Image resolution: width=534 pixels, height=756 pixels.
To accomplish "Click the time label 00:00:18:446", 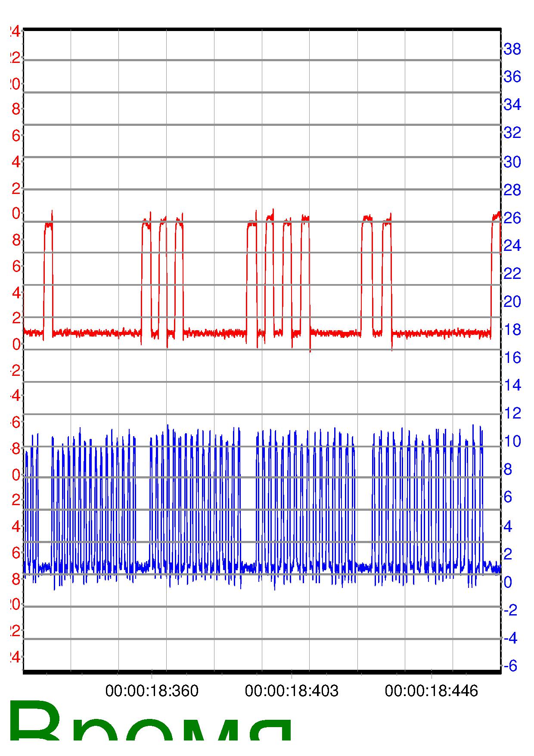I will coord(432,691).
